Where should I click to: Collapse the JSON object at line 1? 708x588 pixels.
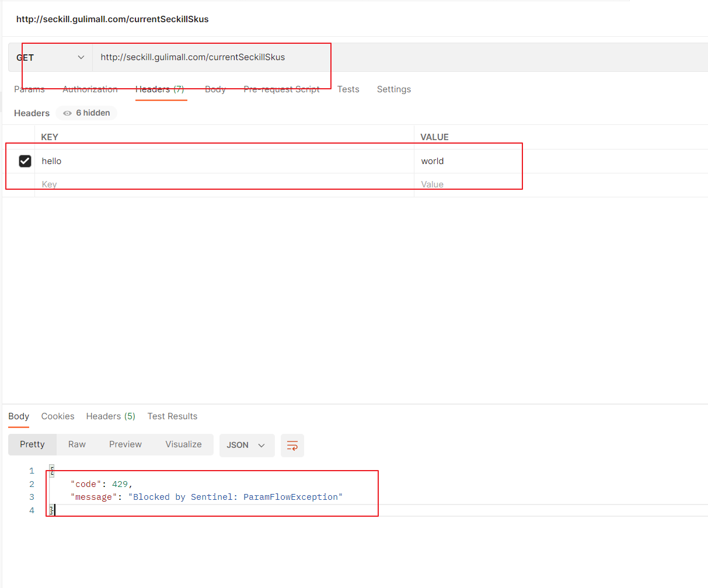[52, 471]
